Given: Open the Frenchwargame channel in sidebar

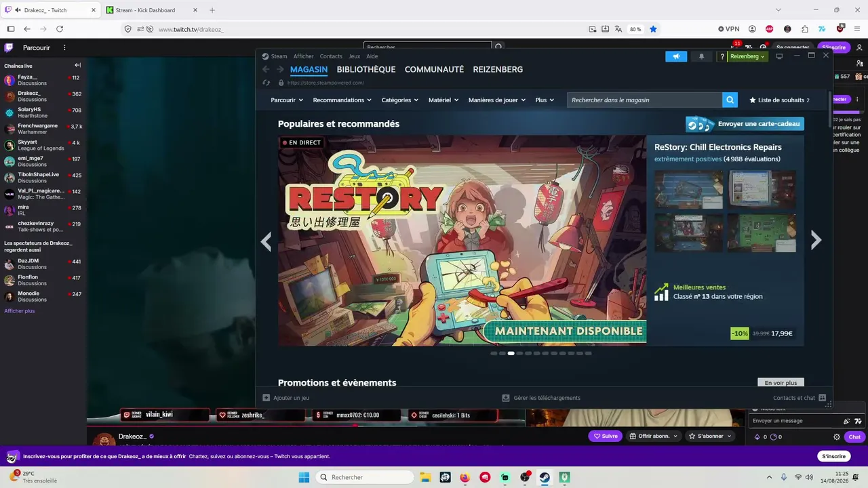Looking at the screenshot, I should pyautogui.click(x=43, y=129).
